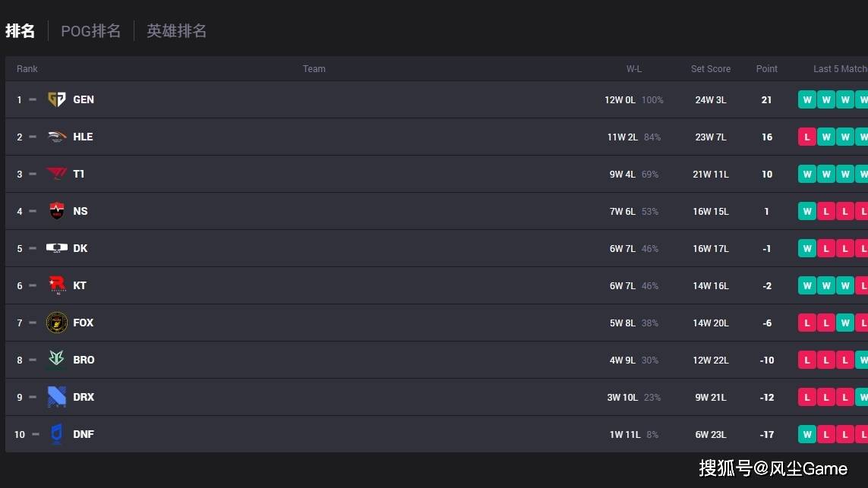Switch to the POG排名 tab

[x=91, y=31]
